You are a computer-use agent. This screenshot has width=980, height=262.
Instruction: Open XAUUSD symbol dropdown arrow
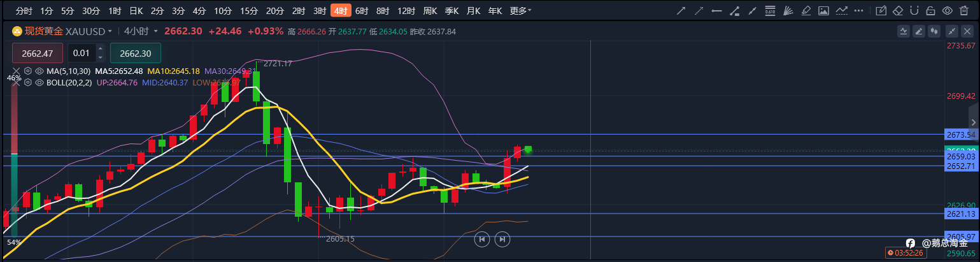point(110,31)
